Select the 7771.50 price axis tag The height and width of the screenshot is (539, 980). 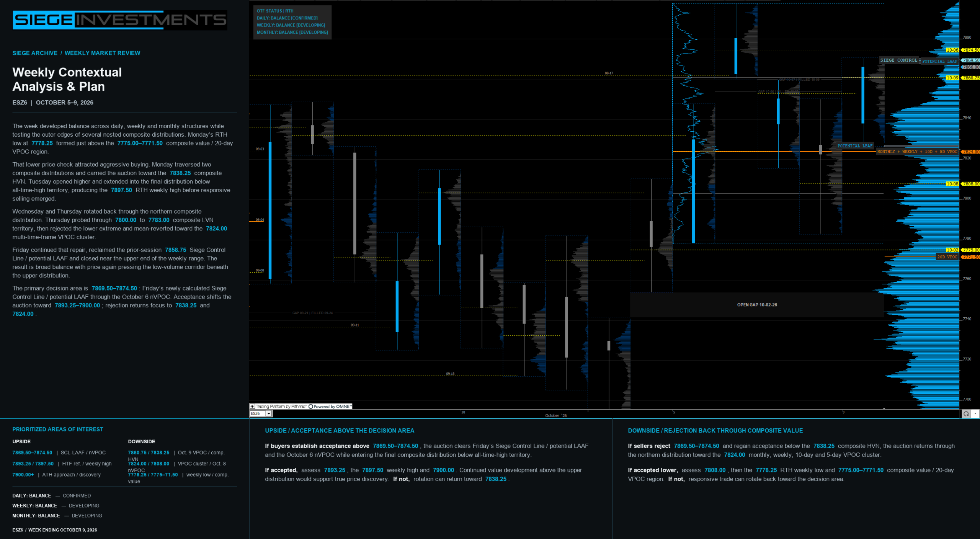click(971, 257)
